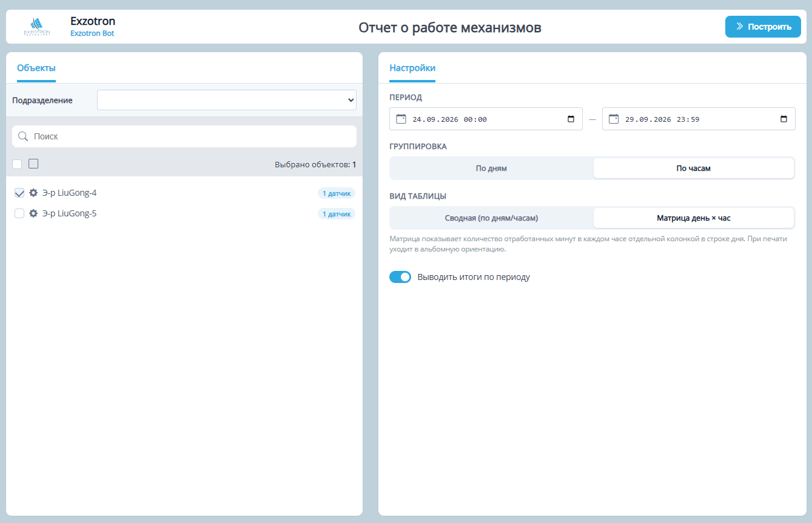
Task: Click the Поиск search field
Action: [184, 136]
